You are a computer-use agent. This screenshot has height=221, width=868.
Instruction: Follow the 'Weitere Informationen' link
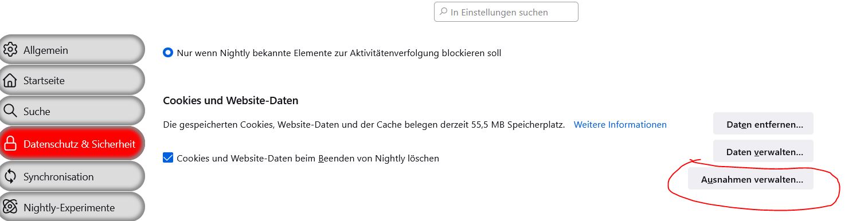pos(620,124)
